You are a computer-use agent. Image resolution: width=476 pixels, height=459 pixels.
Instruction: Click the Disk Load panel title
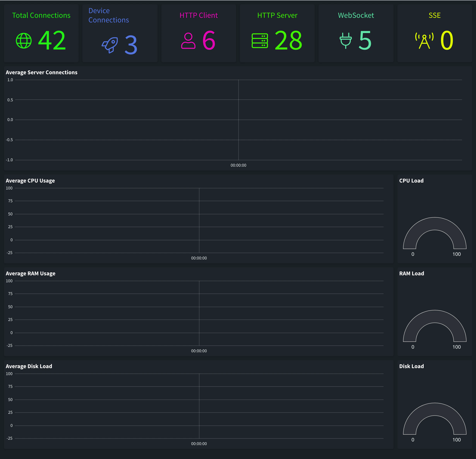(x=412, y=366)
